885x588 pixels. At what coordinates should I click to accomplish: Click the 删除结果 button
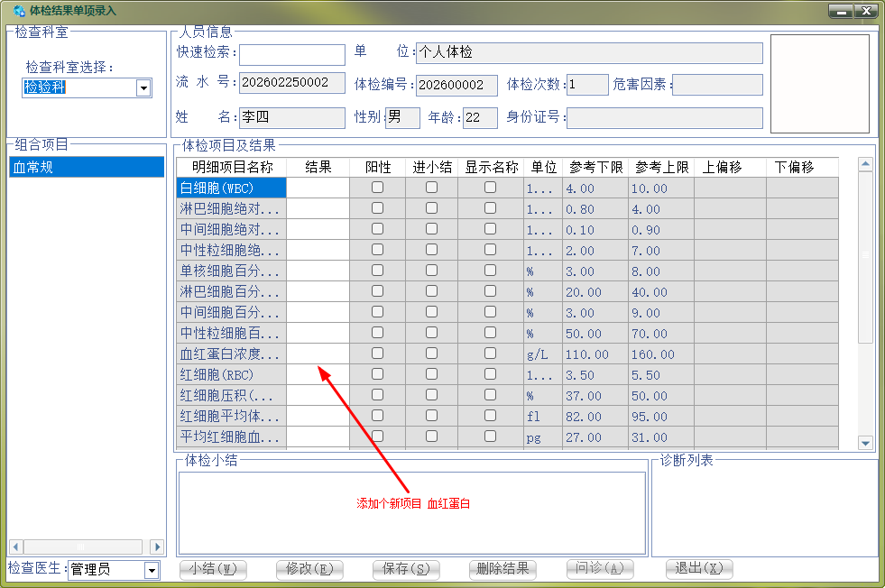coord(502,569)
